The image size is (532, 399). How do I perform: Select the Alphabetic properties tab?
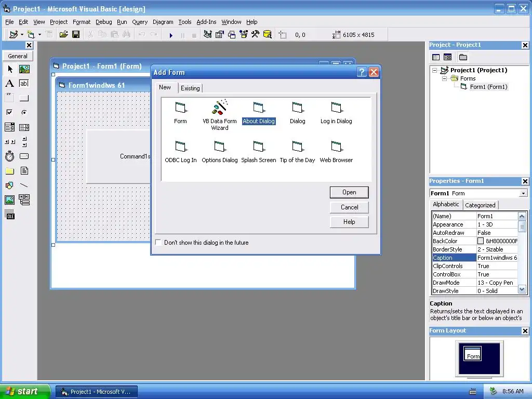446,204
